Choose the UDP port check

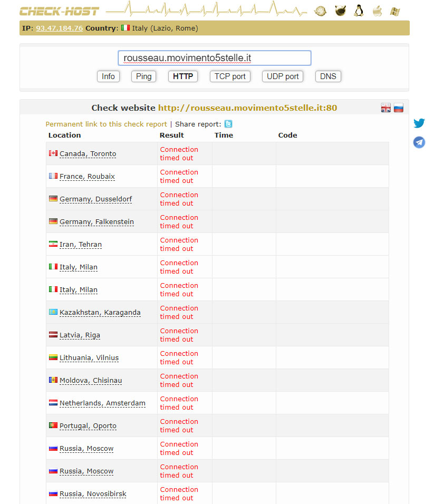[x=283, y=76]
